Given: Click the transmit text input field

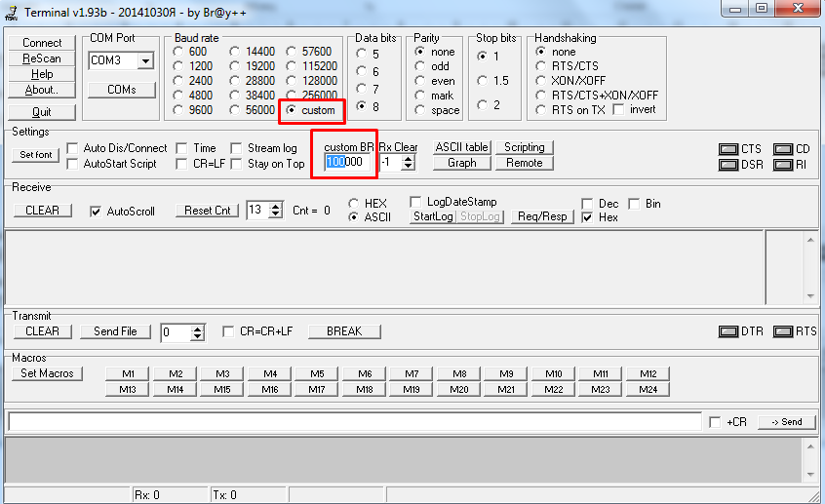Looking at the screenshot, I should (x=355, y=421).
